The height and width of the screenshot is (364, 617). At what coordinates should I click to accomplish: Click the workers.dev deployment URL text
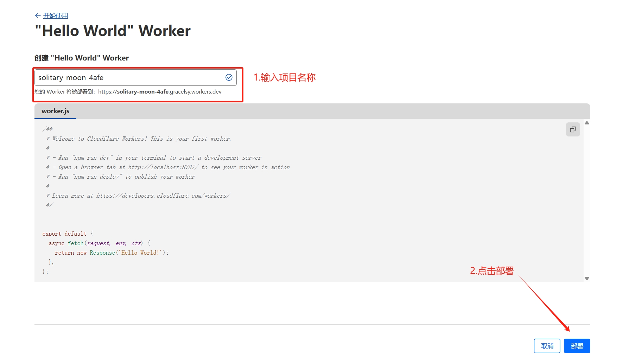click(160, 92)
